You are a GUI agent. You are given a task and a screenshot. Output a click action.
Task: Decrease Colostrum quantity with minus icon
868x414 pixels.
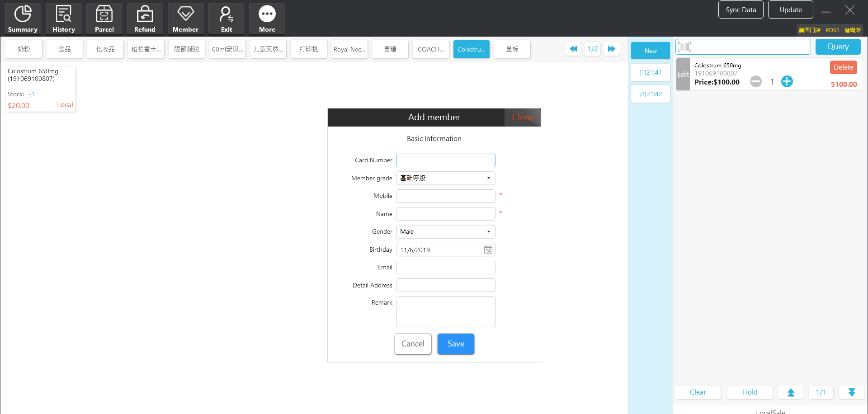755,81
